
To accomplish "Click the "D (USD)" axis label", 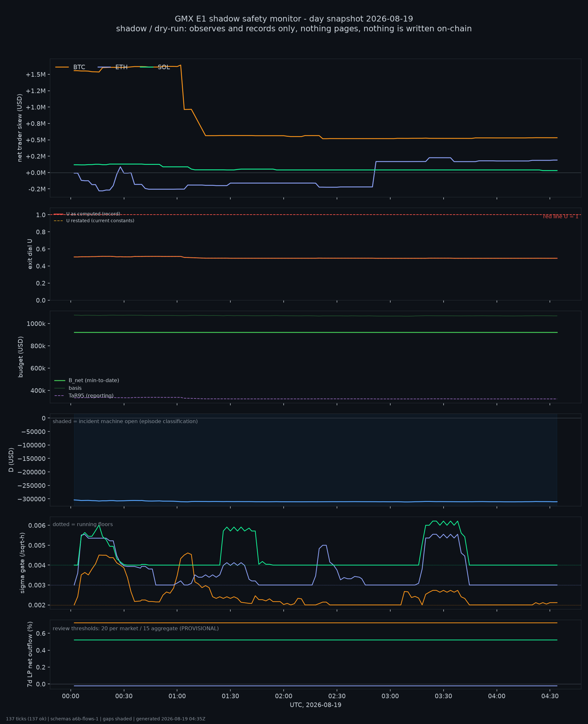I will click(x=11, y=460).
